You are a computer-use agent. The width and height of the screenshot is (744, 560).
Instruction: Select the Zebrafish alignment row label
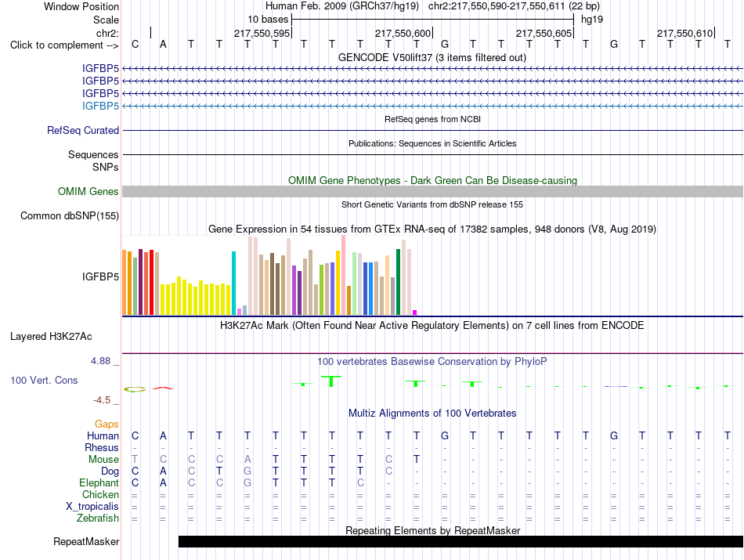coord(98,518)
